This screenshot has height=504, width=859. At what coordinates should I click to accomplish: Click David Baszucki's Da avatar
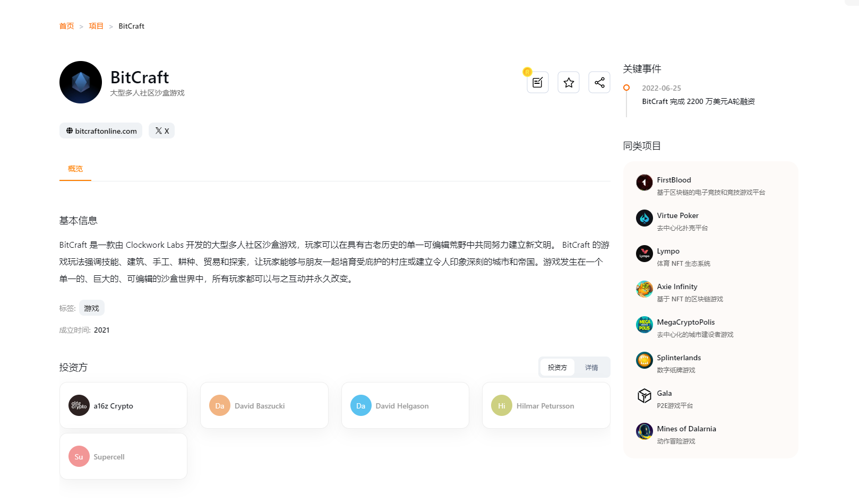pos(220,405)
